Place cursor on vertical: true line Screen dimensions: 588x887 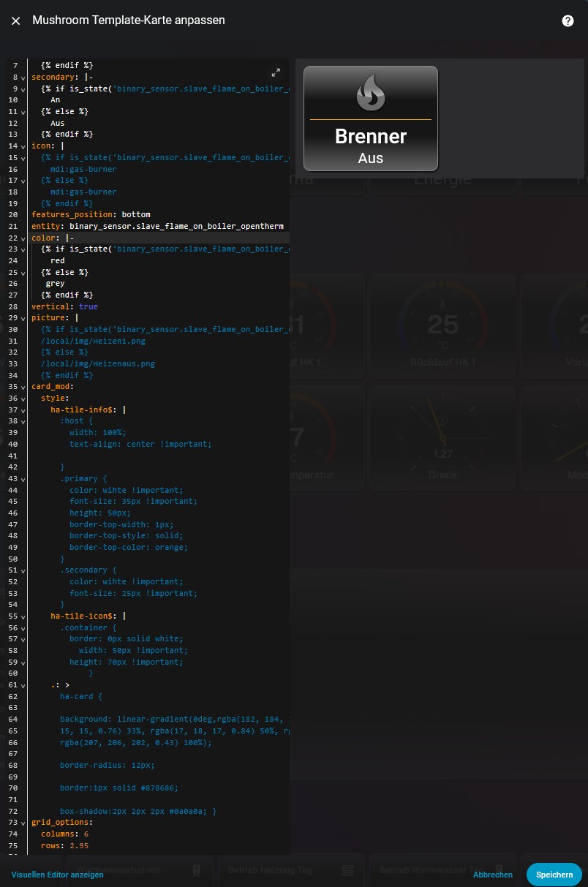click(64, 306)
